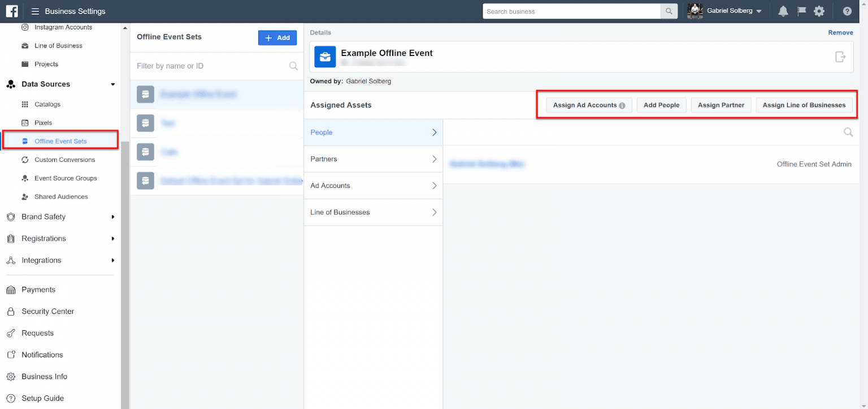Image resolution: width=868 pixels, height=409 pixels.
Task: Click the Assign Partner button
Action: [x=721, y=105]
